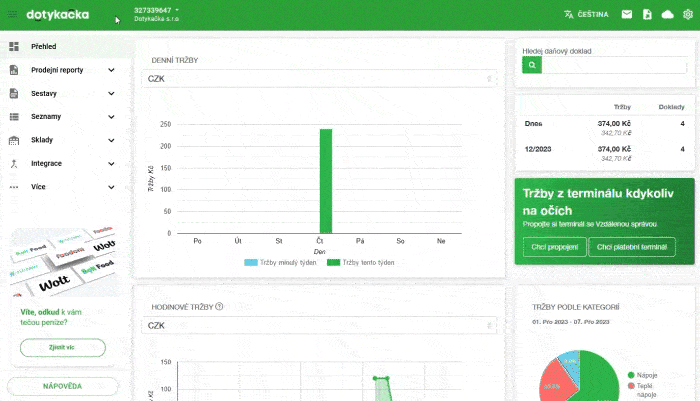The height and width of the screenshot is (401, 700).
Task: Click the mail envelope icon
Action: pos(626,15)
